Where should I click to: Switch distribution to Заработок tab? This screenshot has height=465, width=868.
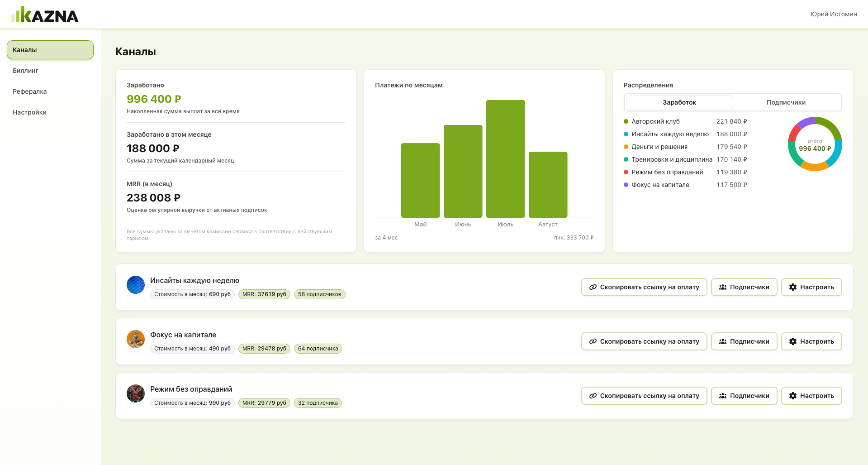click(679, 102)
